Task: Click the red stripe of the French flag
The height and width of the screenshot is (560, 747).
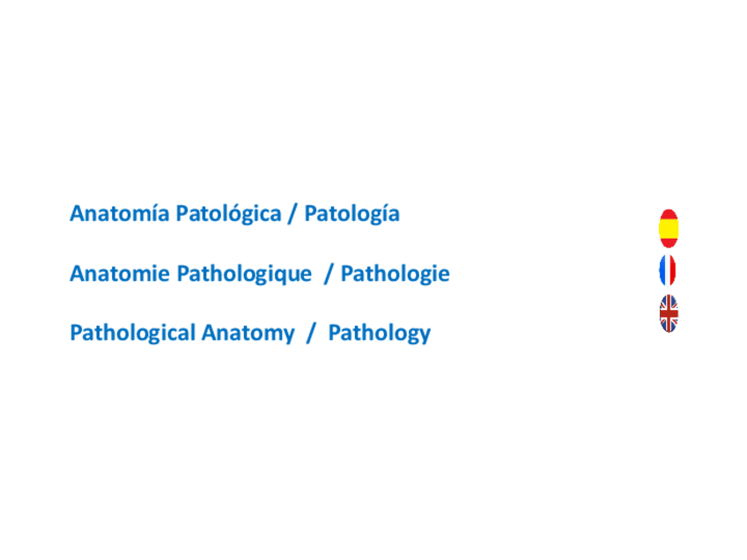Action: [x=673, y=271]
